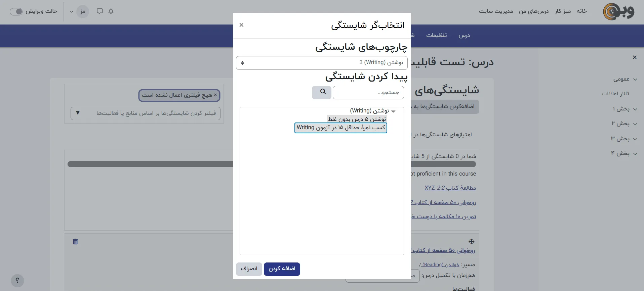Click the اضافه کردن button
Viewport: 644px width, 291px height.
[x=282, y=269]
